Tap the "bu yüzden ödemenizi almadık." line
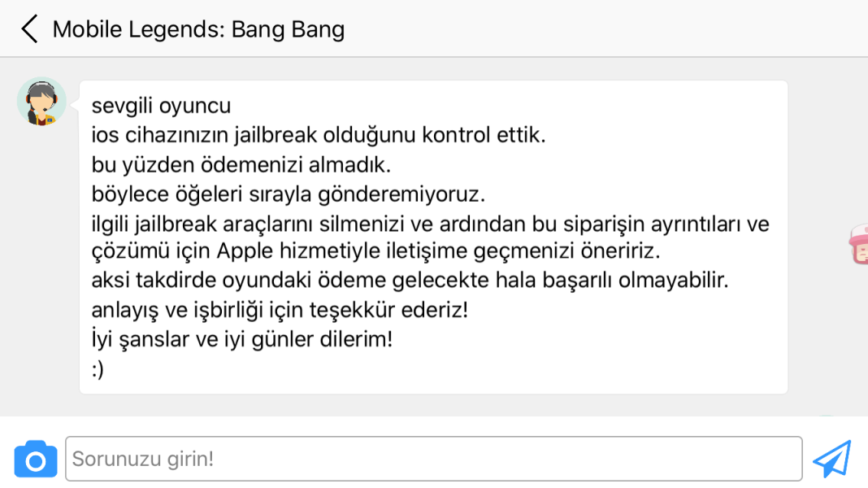 pos(241,165)
